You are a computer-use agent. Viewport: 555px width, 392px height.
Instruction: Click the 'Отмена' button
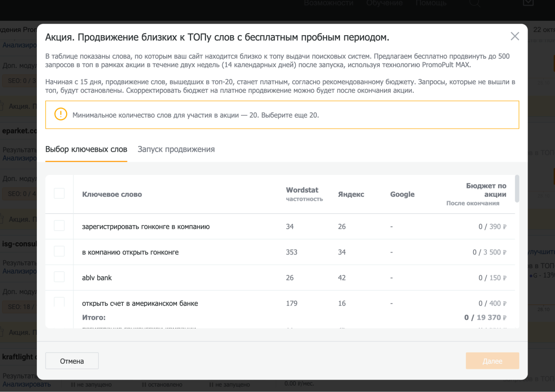pos(72,361)
